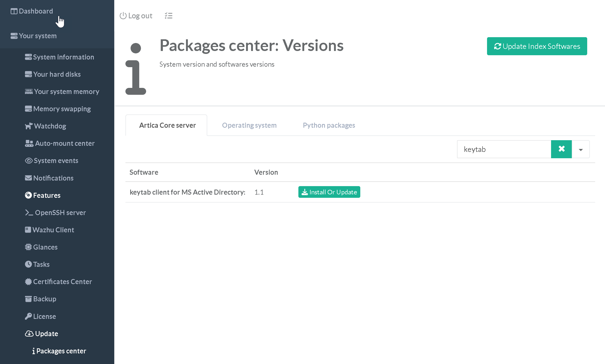This screenshot has width=605, height=364.
Task: Open the Python packages tab
Action: (x=329, y=125)
